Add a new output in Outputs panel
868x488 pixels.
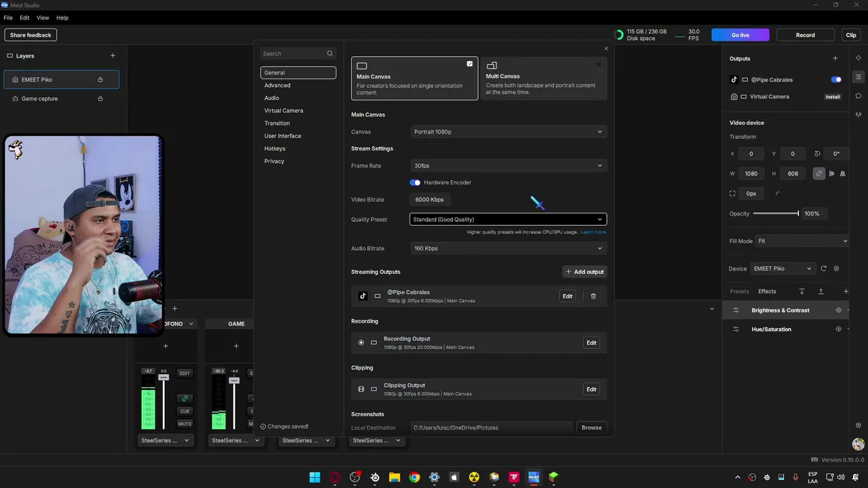[x=835, y=58]
